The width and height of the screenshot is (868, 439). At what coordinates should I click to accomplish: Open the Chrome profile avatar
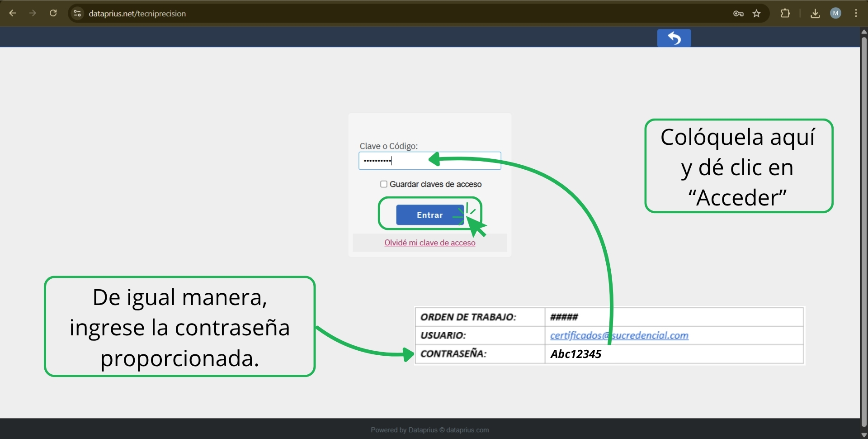(x=835, y=14)
